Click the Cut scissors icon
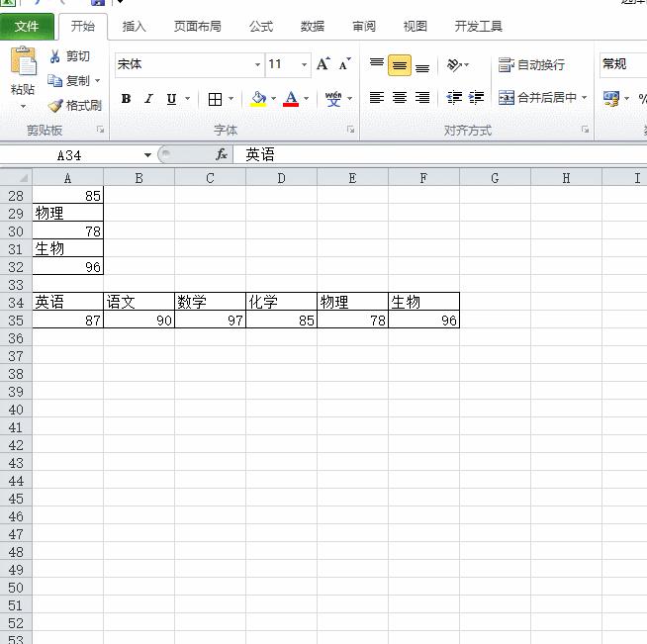Viewport: 647px width, 644px height. pyautogui.click(x=54, y=56)
